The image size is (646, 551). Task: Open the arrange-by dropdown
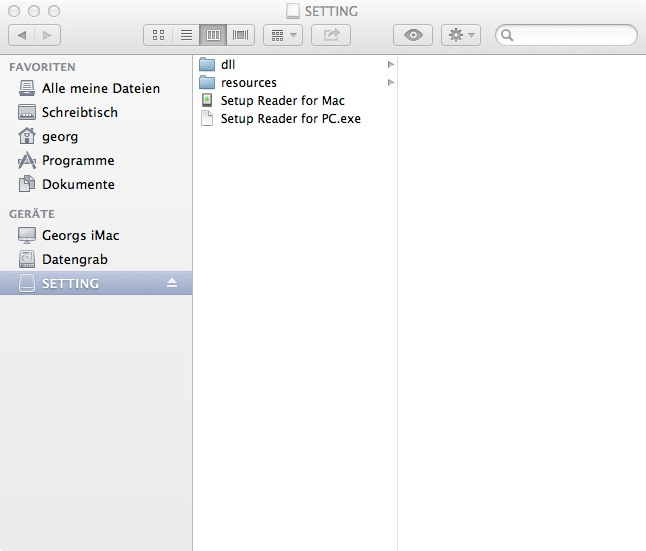click(283, 35)
